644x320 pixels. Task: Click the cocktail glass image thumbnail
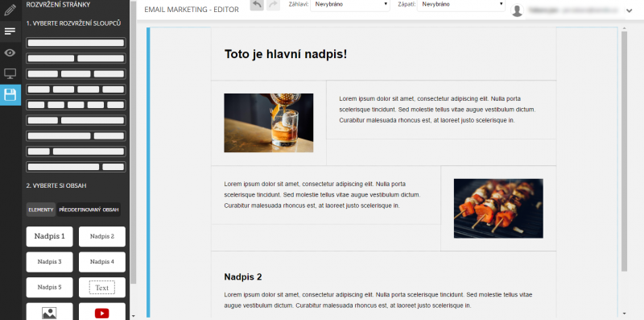coord(269,123)
